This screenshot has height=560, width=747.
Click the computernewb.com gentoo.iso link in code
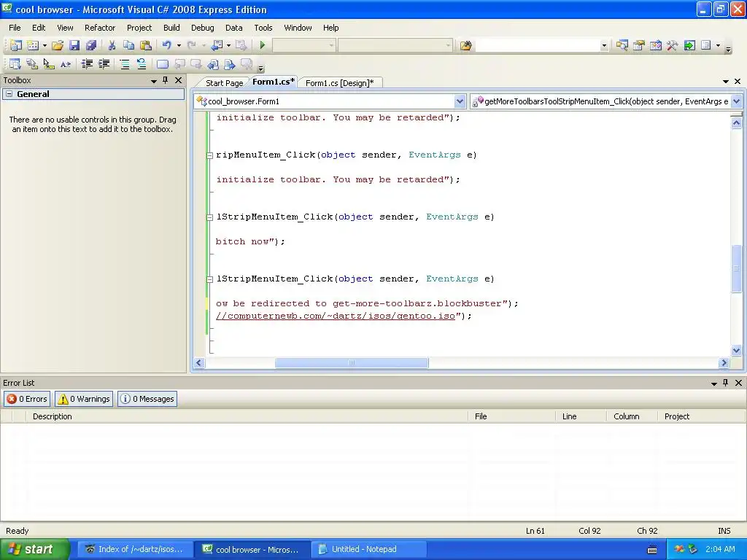click(x=336, y=316)
